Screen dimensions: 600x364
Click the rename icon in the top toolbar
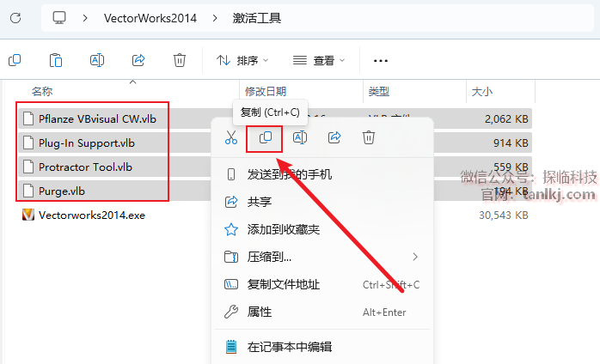97,60
